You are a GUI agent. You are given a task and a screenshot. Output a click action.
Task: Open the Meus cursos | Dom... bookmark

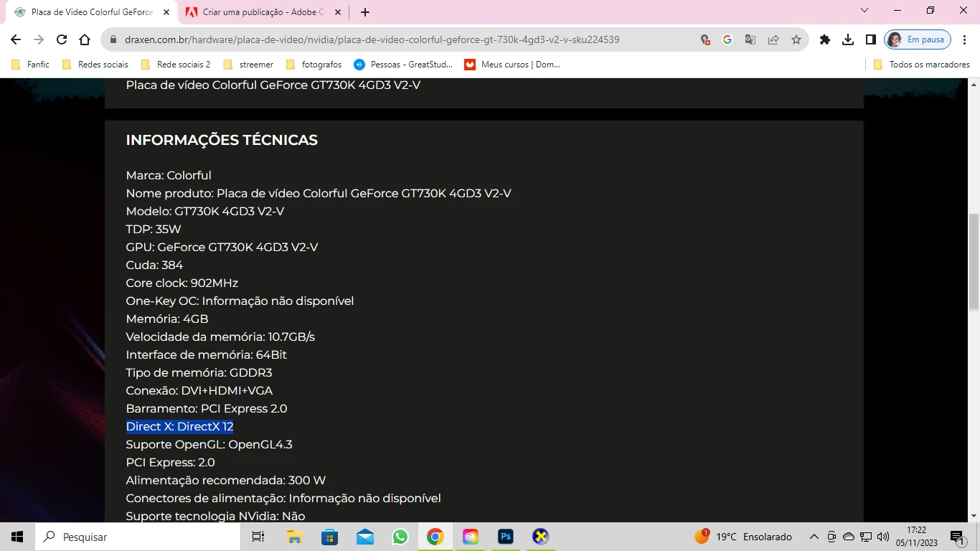[x=512, y=65]
